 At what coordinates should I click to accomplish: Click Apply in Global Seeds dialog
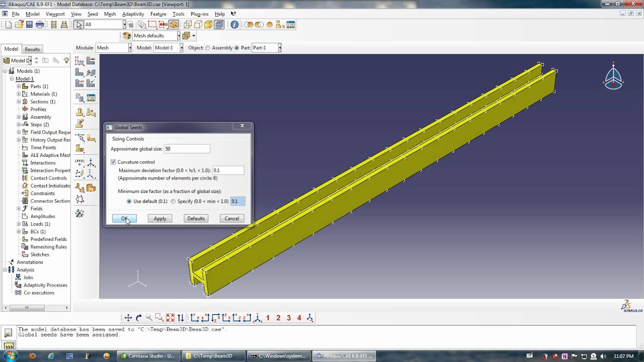[x=160, y=219]
